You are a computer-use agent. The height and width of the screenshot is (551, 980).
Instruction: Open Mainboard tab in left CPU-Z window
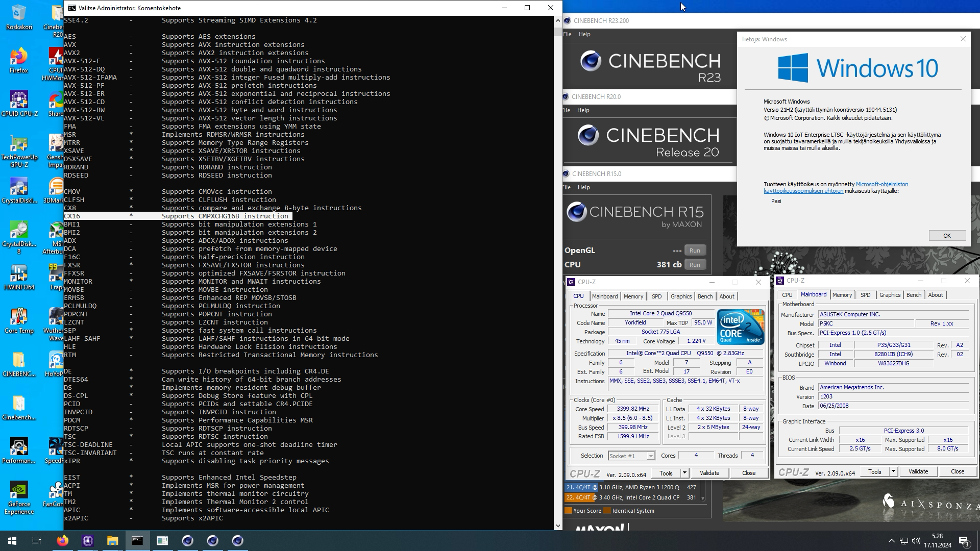pos(604,296)
